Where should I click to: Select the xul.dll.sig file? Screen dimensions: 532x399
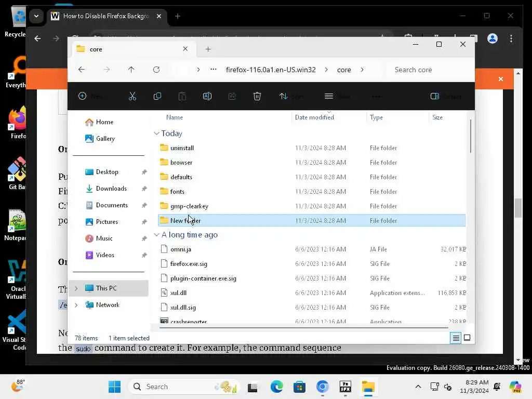click(x=312, y=308)
